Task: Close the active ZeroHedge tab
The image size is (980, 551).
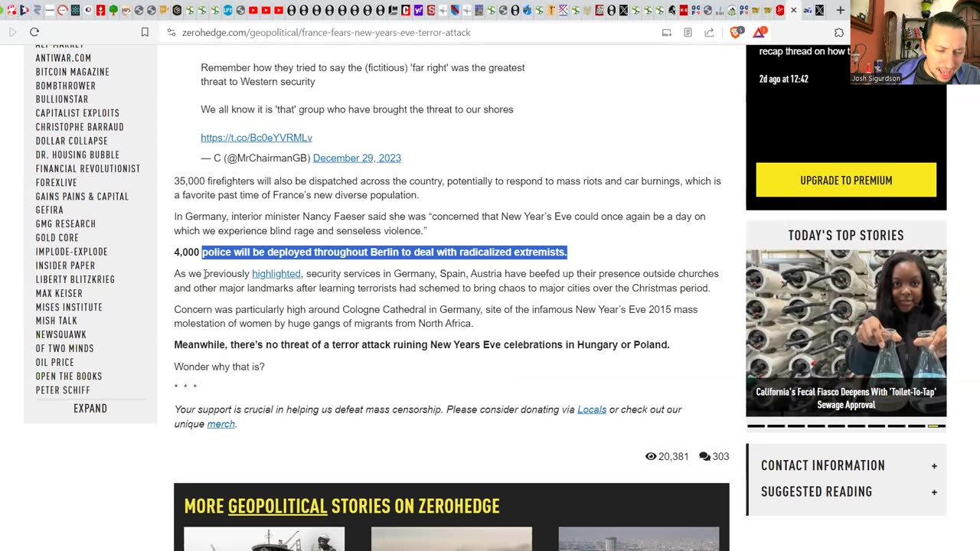Action: [793, 10]
